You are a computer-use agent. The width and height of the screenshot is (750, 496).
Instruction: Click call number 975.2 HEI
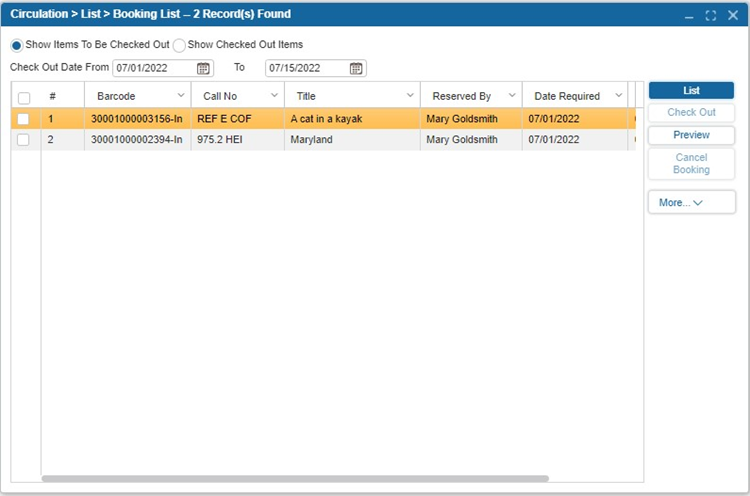click(220, 140)
